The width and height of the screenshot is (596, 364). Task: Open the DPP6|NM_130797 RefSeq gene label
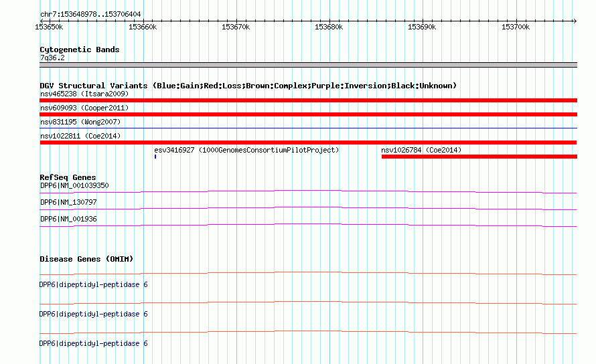coord(68,202)
